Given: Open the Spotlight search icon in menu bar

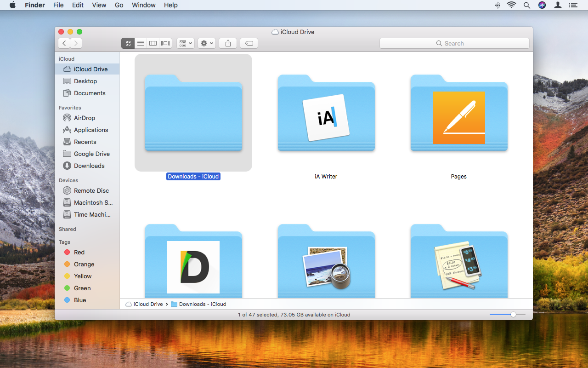Looking at the screenshot, I should (526, 5).
